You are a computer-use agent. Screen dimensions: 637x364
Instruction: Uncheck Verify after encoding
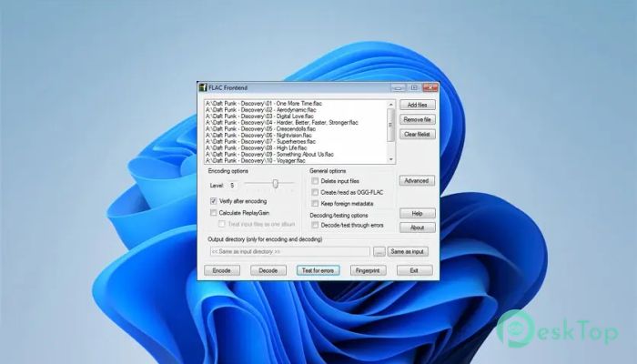[x=213, y=201]
